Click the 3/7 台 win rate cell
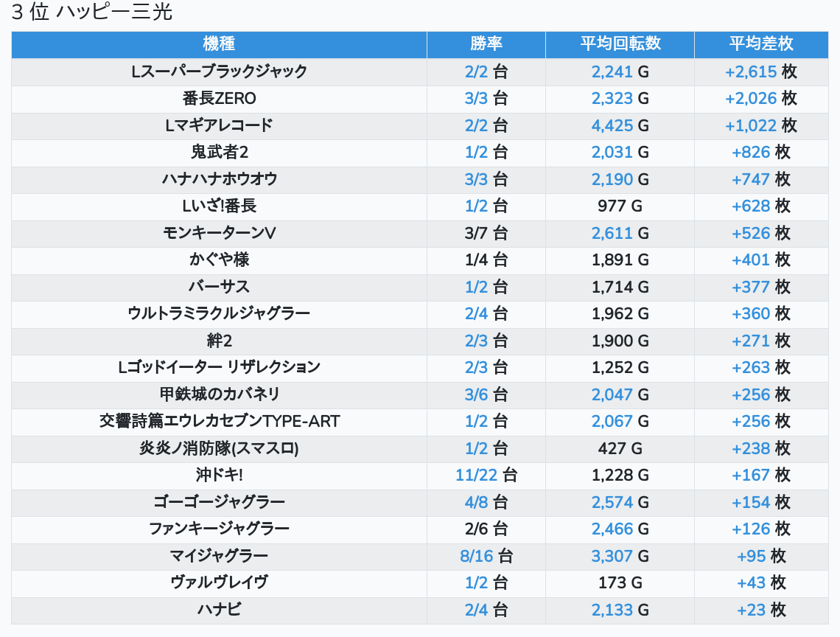This screenshot has height=637, width=840. point(486,233)
